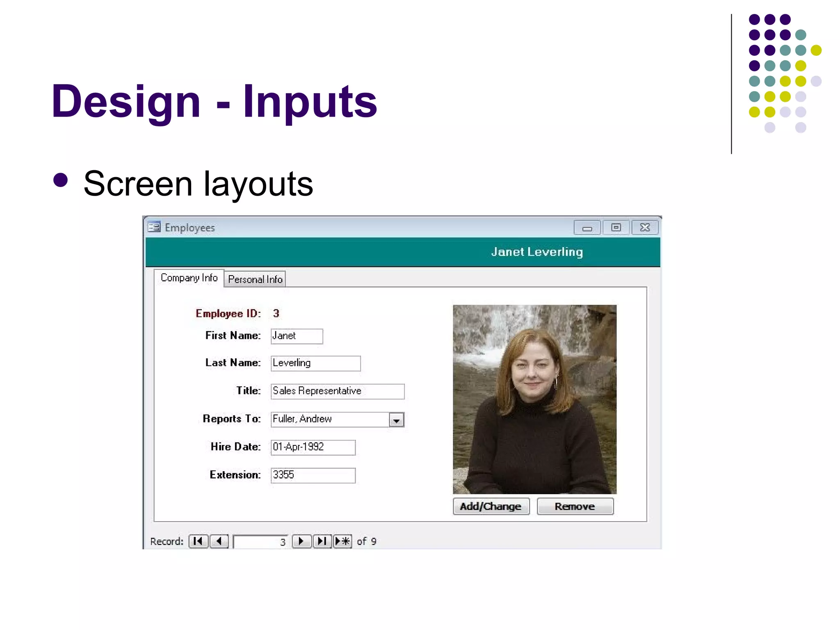Click the record number box
Image resolution: width=840 pixels, height=630 pixels.
point(260,541)
